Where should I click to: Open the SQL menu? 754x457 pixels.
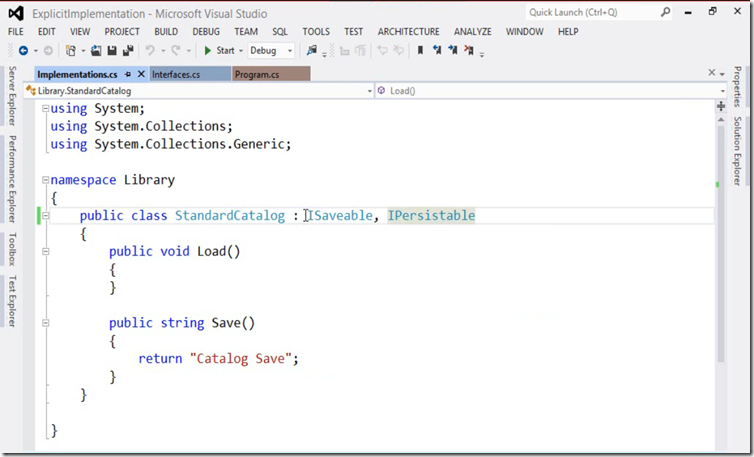coord(280,32)
